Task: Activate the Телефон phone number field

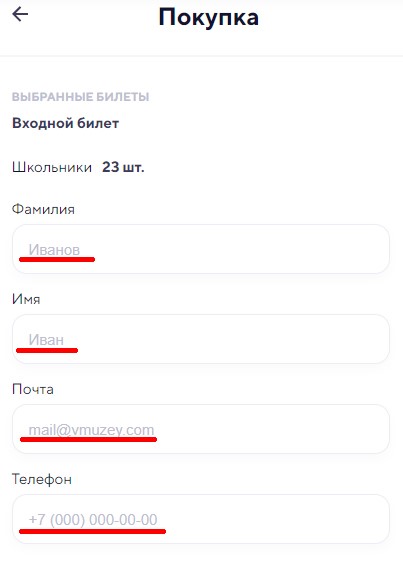Action: 201,519
